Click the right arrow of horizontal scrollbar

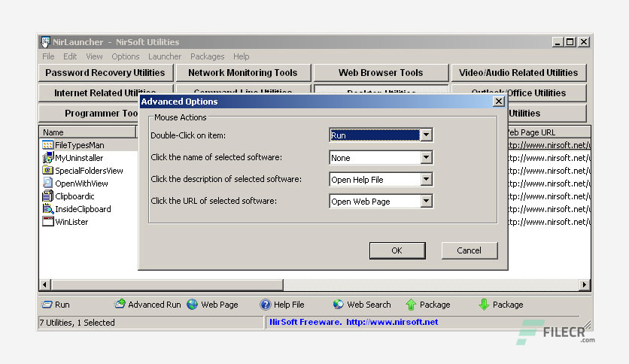point(585,284)
